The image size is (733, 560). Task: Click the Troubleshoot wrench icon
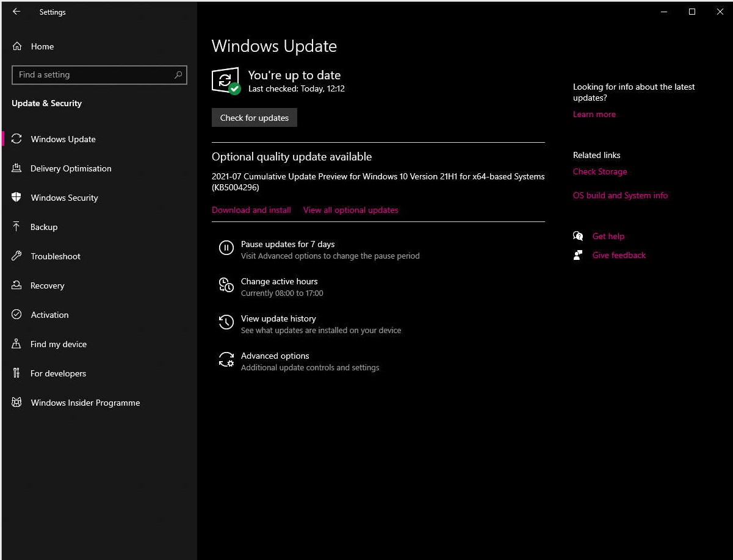[17, 256]
